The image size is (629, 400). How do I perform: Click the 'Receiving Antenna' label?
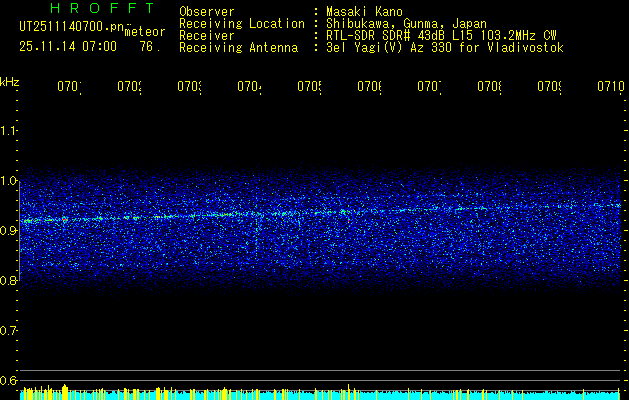coord(238,47)
